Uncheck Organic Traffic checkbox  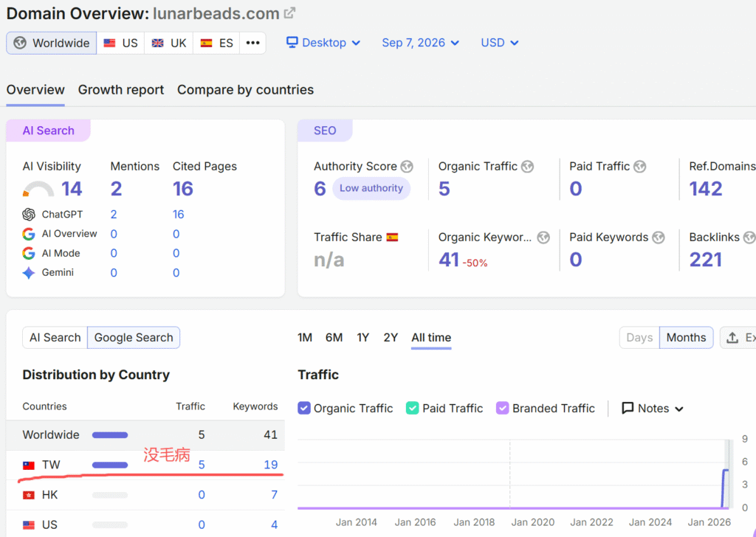point(304,409)
